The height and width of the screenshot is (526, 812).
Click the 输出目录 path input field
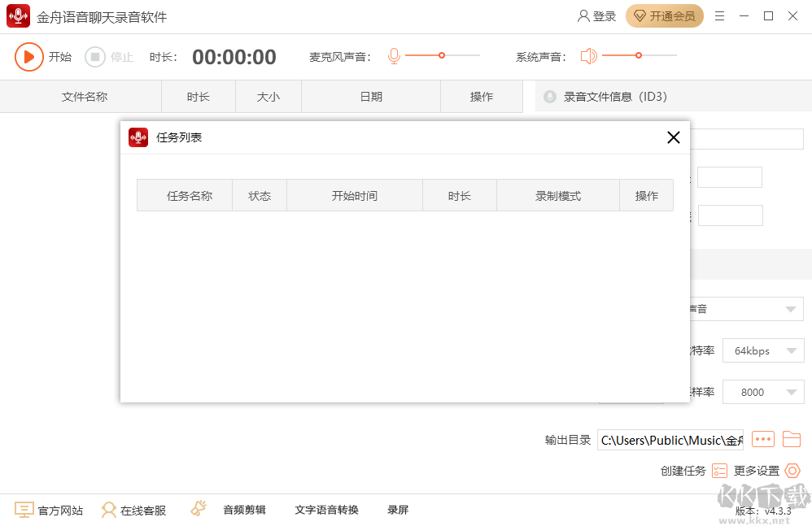[669, 439]
